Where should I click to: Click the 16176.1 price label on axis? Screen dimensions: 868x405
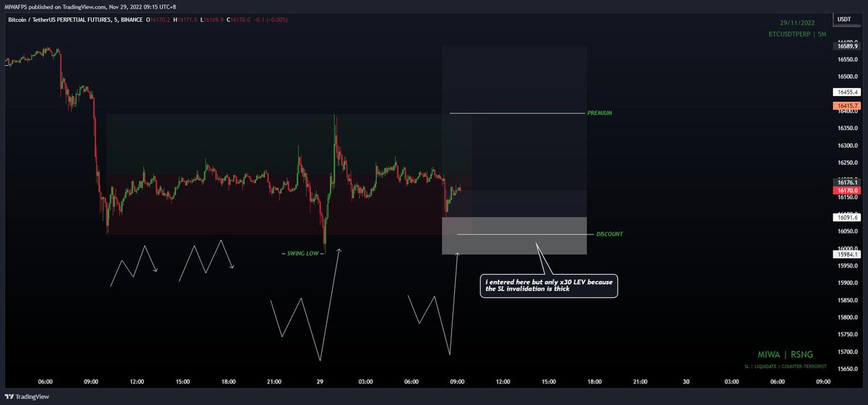(846, 182)
